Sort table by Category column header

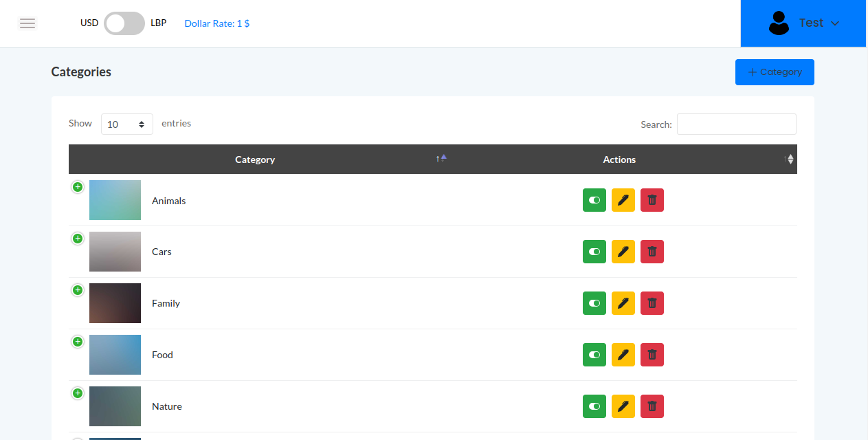[x=255, y=159]
